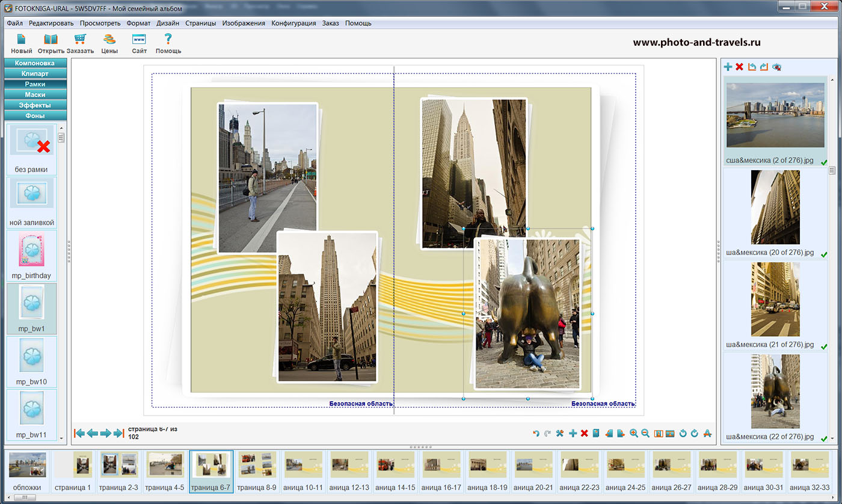Go to the next page using the right arrow

pos(105,433)
